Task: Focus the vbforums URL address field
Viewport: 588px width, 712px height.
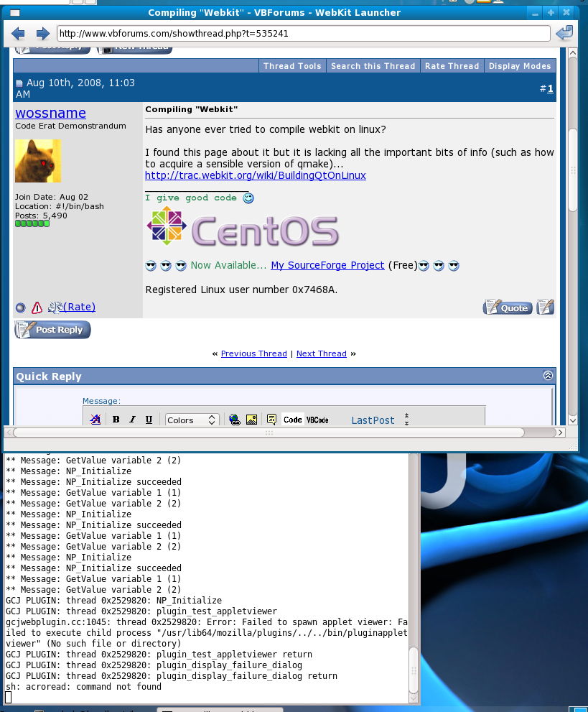Action: coord(304,33)
